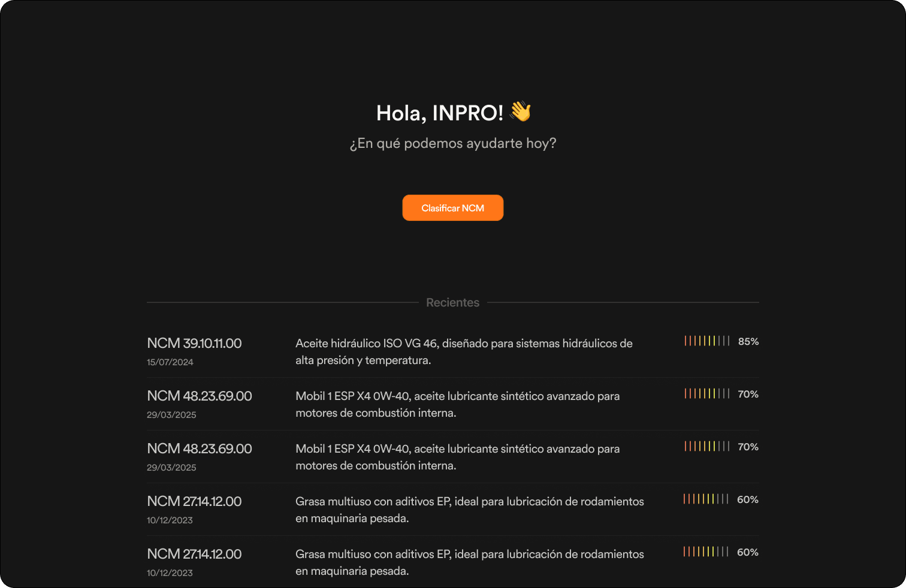
Task: Select the Aceite hidráulico ISO VG 46 description
Action: [464, 351]
